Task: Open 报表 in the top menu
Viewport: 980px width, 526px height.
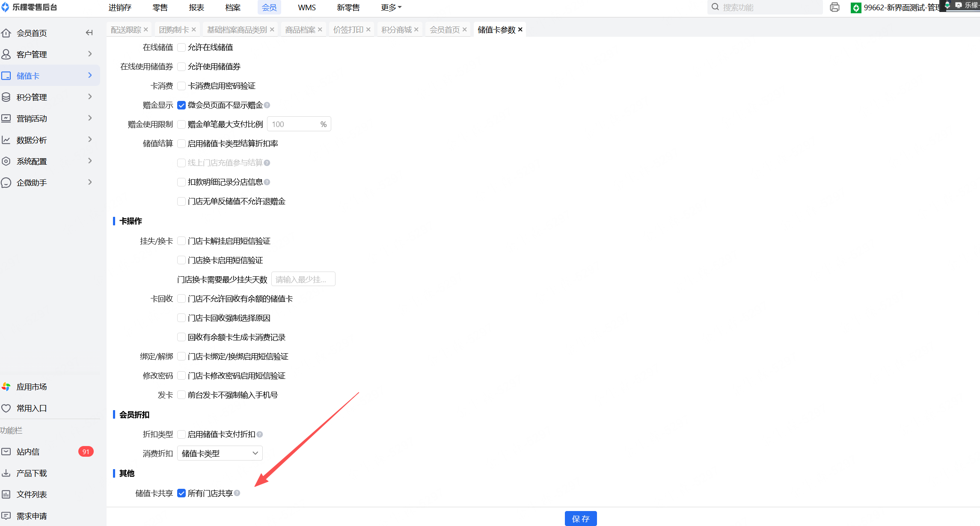Action: point(196,7)
